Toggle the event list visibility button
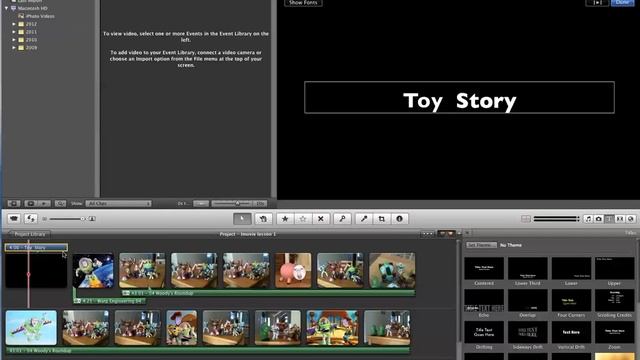Screen dimensions: 640x360 pos(13,203)
